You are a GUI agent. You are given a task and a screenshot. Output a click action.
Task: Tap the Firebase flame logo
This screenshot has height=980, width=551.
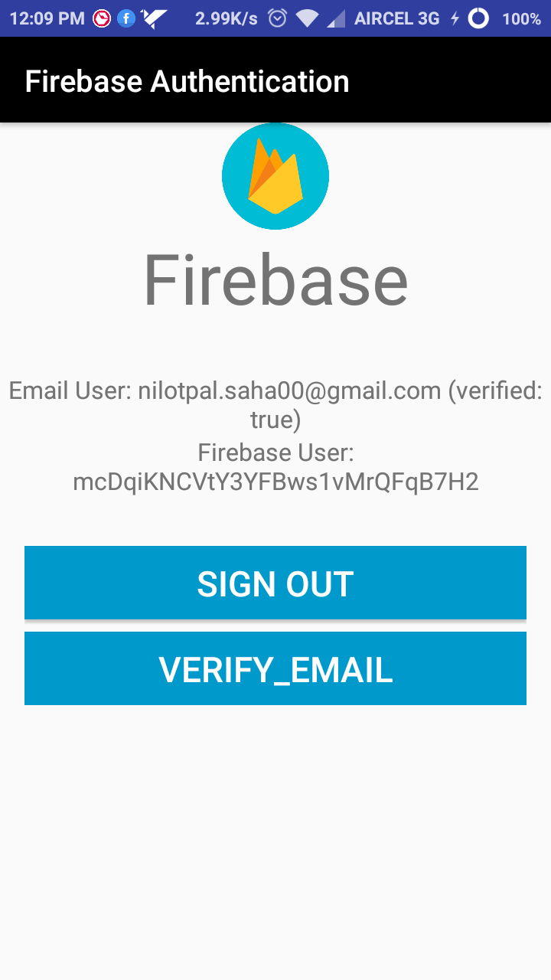(275, 176)
